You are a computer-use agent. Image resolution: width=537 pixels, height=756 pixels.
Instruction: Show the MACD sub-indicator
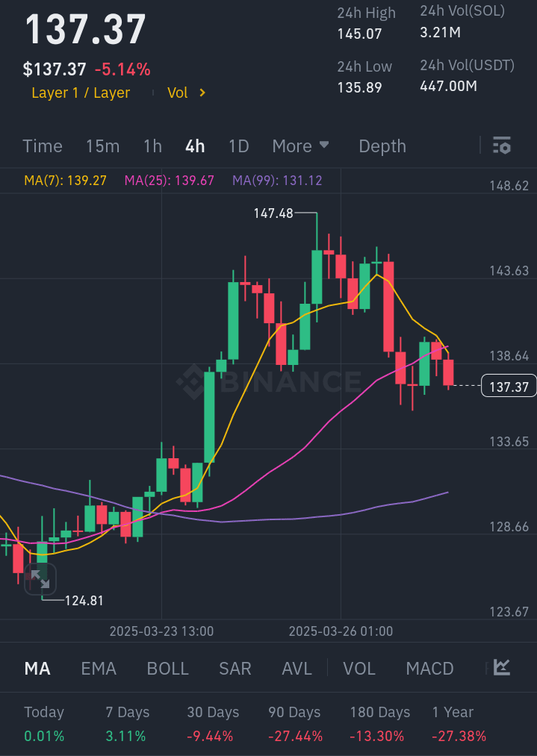click(x=429, y=668)
